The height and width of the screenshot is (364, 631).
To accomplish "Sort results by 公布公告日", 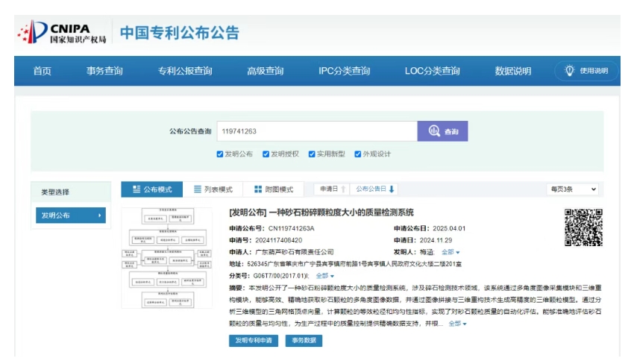I will 374,189.
